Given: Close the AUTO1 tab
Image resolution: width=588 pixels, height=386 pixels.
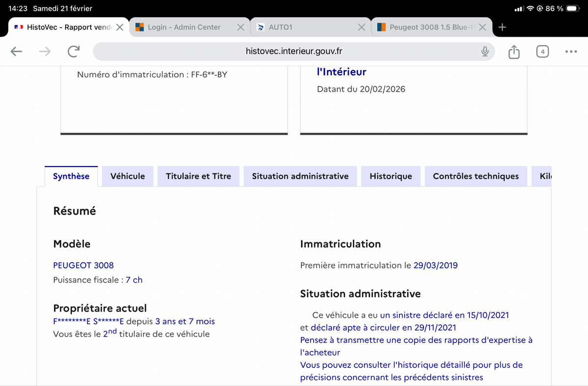Looking at the screenshot, I should coord(361,27).
